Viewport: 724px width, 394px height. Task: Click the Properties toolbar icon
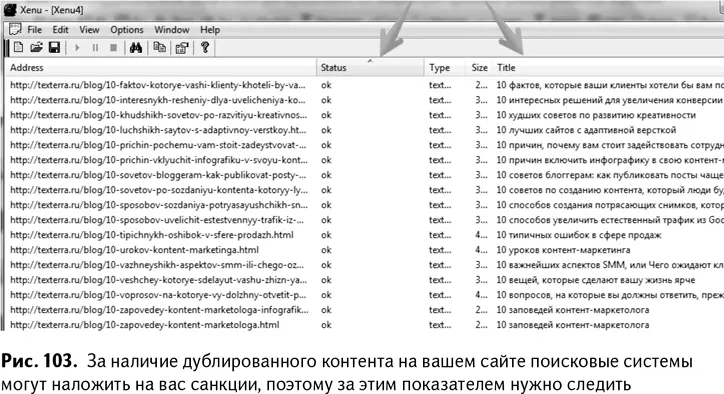182,48
